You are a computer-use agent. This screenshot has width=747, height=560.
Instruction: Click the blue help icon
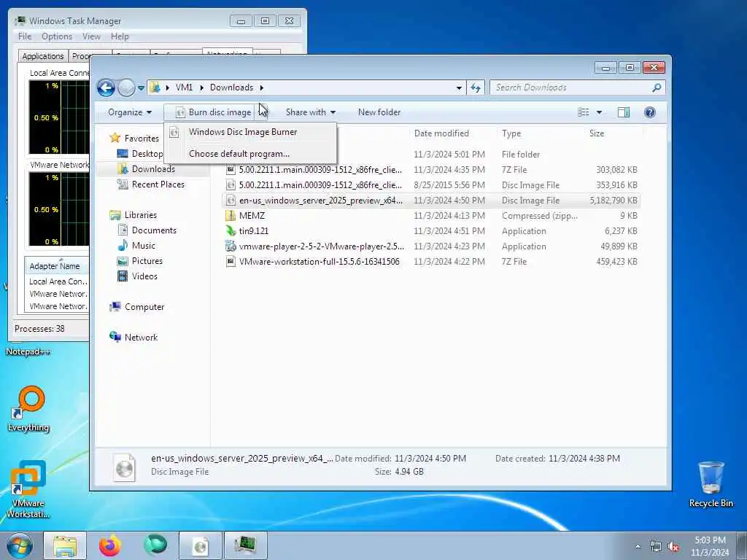(x=649, y=112)
